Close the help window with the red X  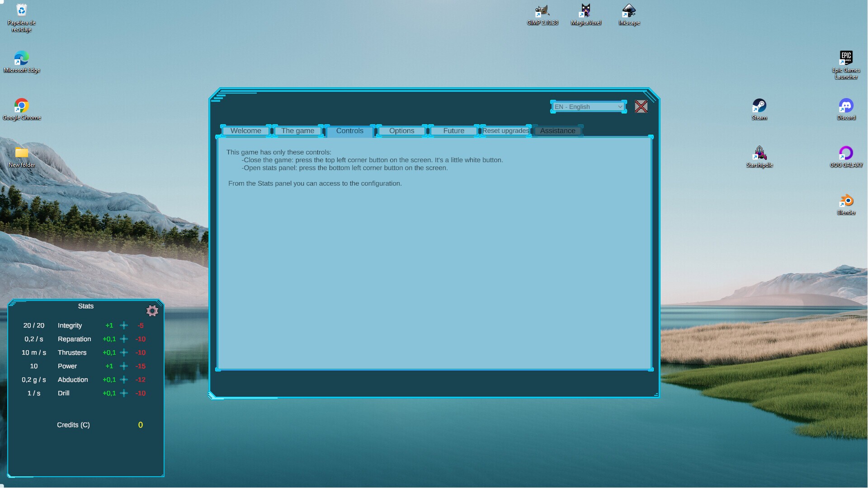tap(641, 107)
